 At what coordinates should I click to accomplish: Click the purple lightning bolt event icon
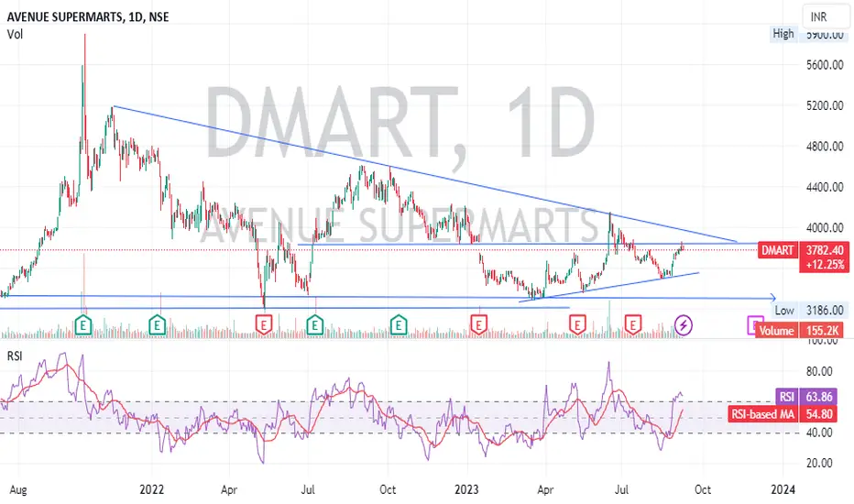tap(684, 326)
